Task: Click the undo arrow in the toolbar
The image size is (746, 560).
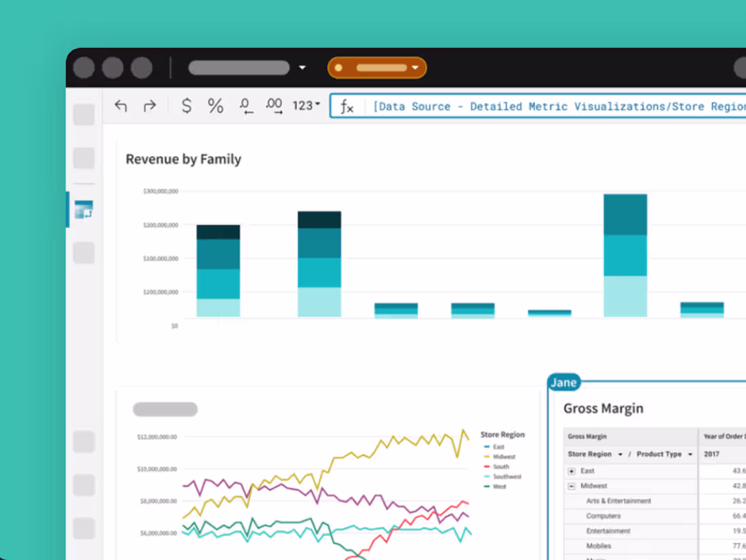Action: pos(121,106)
